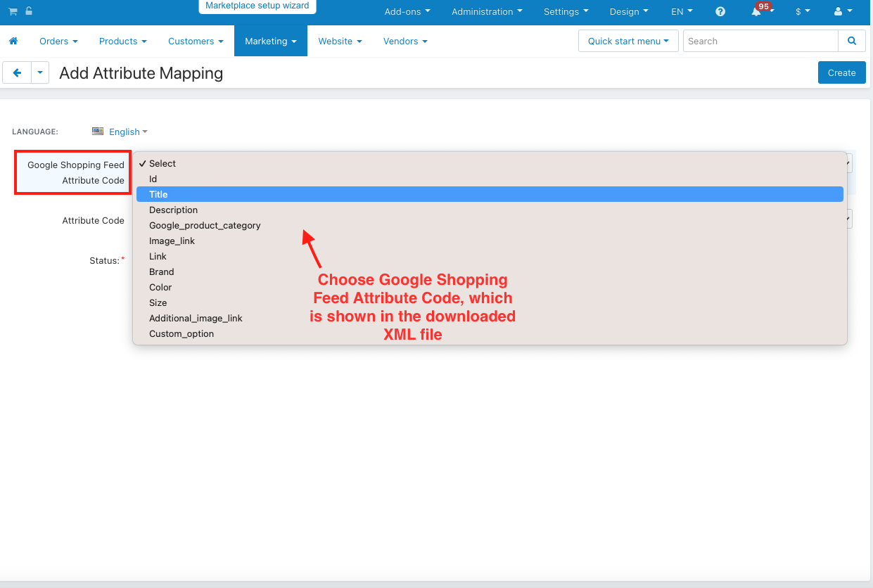Screen dimensions: 873x588
Task: Open the Products menu
Action: click(x=123, y=41)
